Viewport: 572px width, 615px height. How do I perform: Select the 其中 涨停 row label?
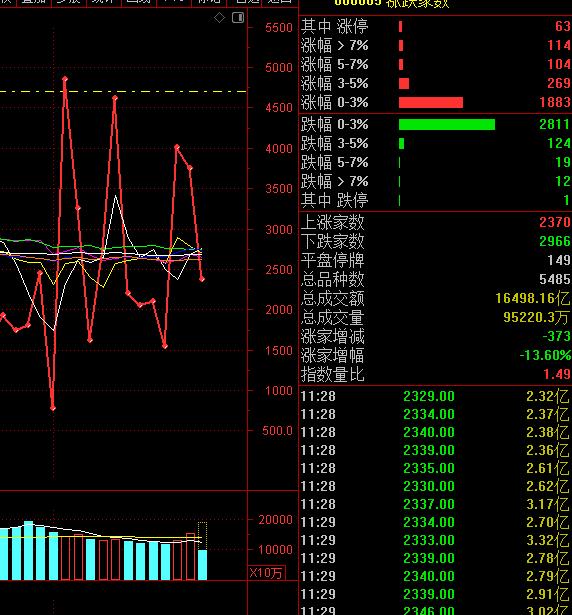[335, 26]
